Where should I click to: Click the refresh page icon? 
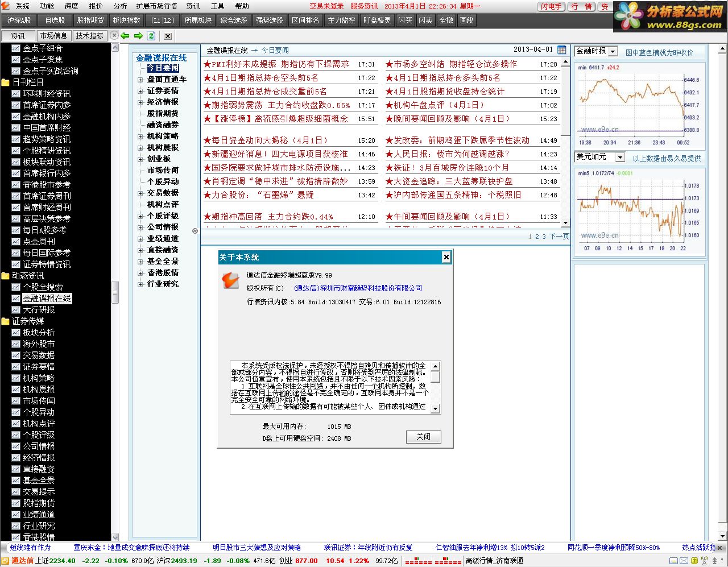click(x=151, y=36)
